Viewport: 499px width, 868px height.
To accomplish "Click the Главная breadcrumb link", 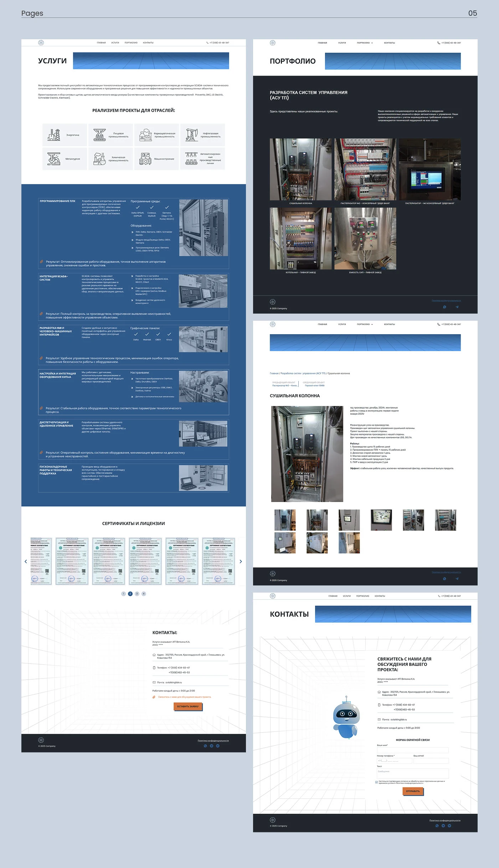I will [274, 373].
